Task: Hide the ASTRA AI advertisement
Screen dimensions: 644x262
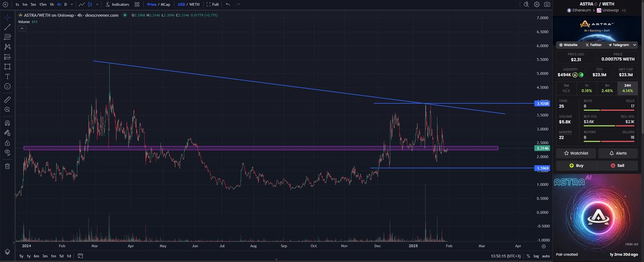Action: [x=633, y=243]
